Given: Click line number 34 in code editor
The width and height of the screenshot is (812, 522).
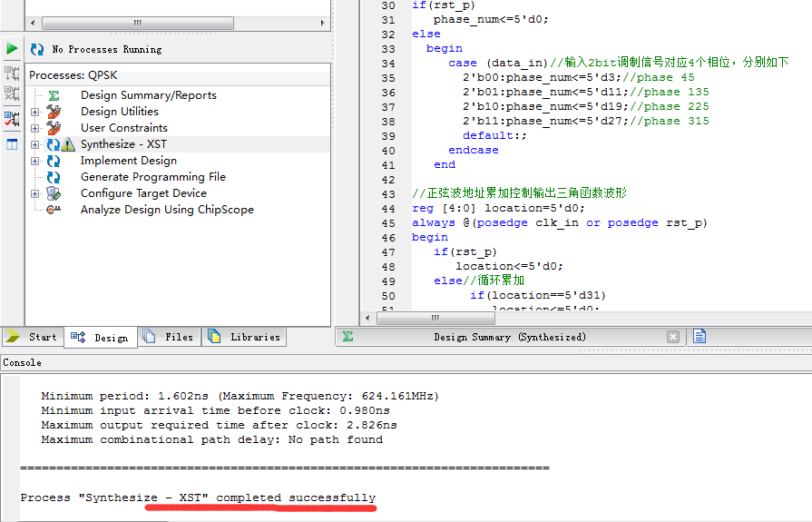Looking at the screenshot, I should click(388, 64).
